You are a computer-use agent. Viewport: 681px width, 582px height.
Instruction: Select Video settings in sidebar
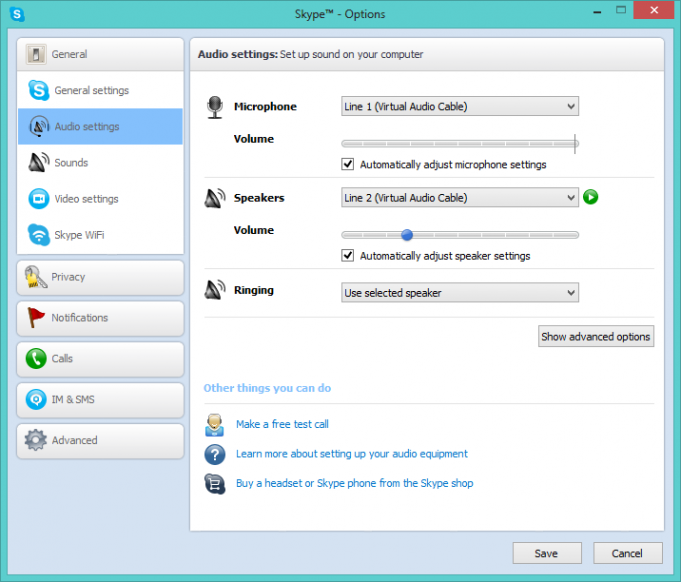(x=100, y=198)
